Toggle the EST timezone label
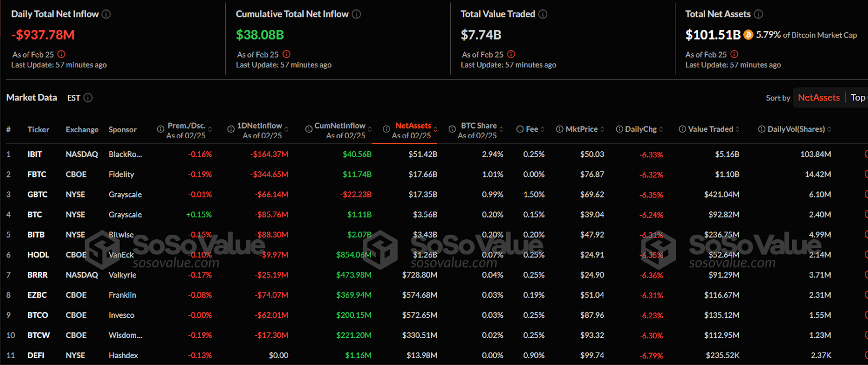Screen dimensions: 868x365 pos(74,98)
